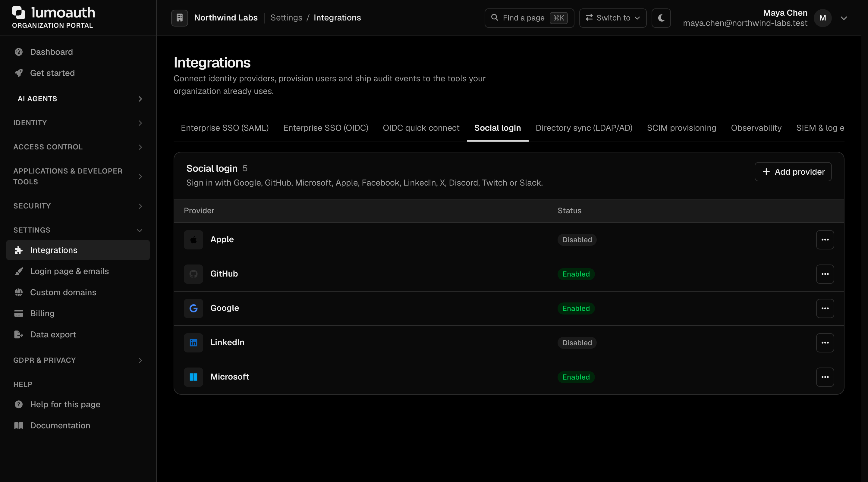
Task: Open Login page & emails
Action: click(78, 271)
